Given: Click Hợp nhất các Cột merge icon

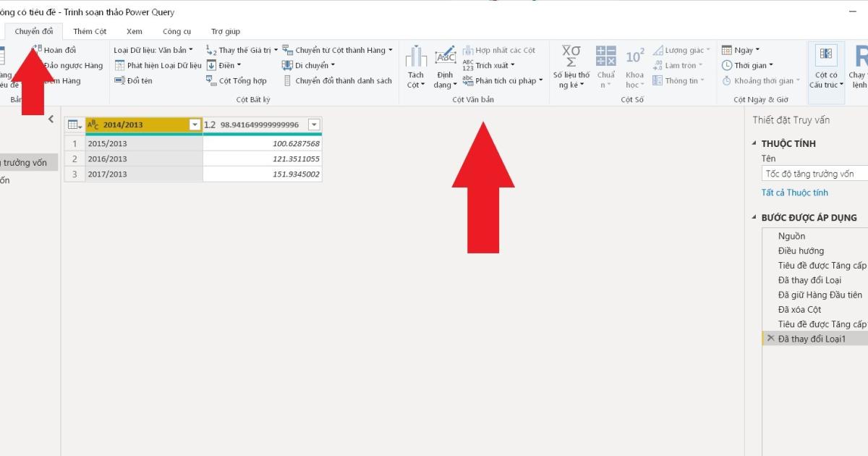Looking at the screenshot, I should pos(468,50).
